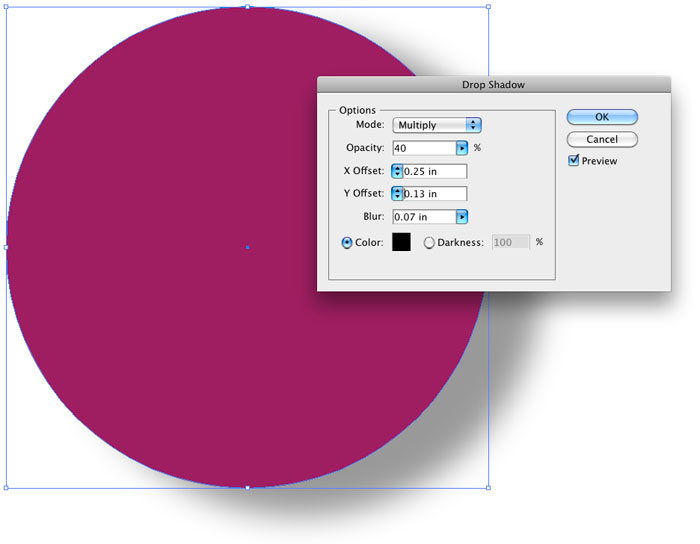Click the bottom-right bounding box handle

(488, 488)
